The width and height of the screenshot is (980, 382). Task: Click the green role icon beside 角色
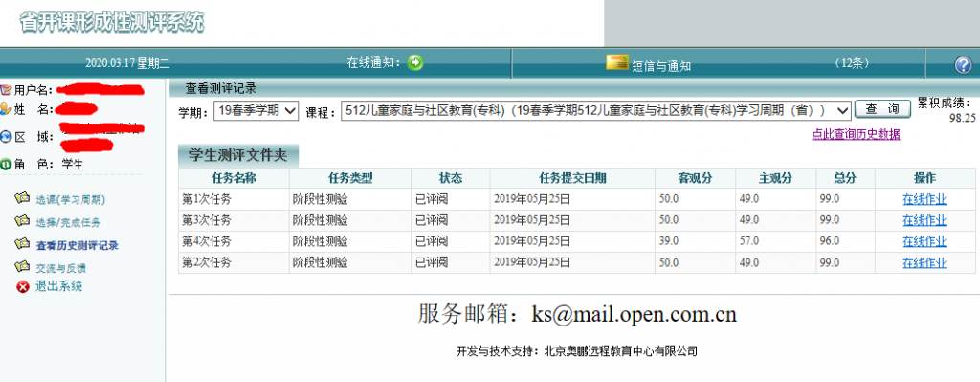pyautogui.click(x=7, y=165)
